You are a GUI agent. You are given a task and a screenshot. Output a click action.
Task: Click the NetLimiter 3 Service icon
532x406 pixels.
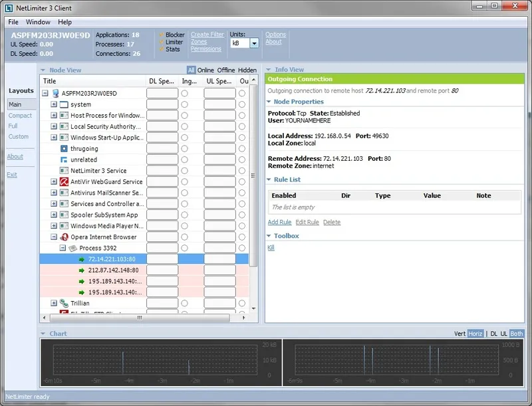(64, 171)
